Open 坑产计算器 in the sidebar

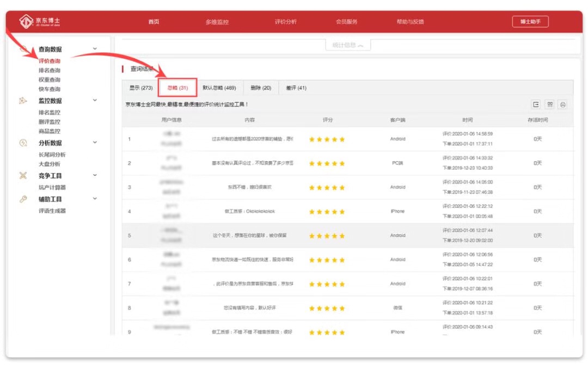(52, 187)
